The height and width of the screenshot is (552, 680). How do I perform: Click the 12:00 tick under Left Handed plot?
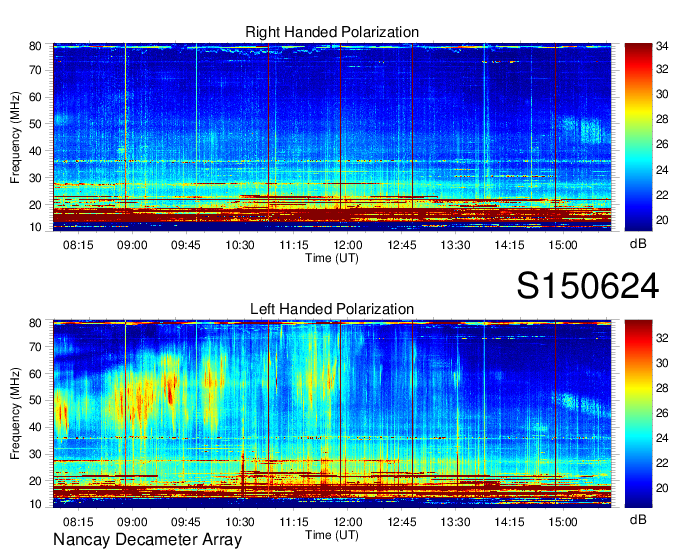[347, 522]
